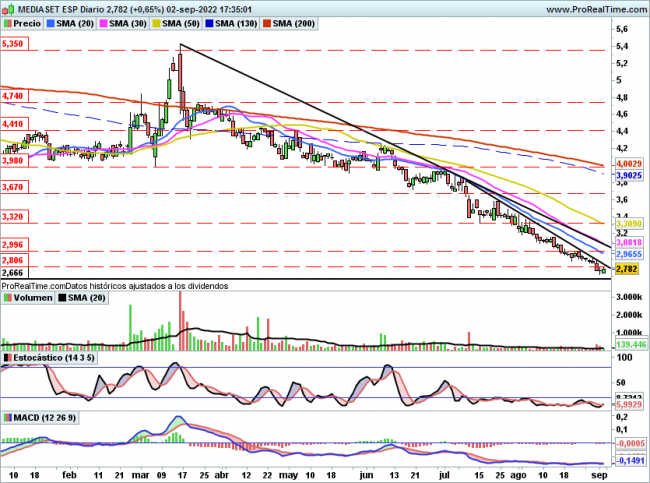Click the ago date axis label
This screenshot has width=650, height=483.
pos(518,475)
